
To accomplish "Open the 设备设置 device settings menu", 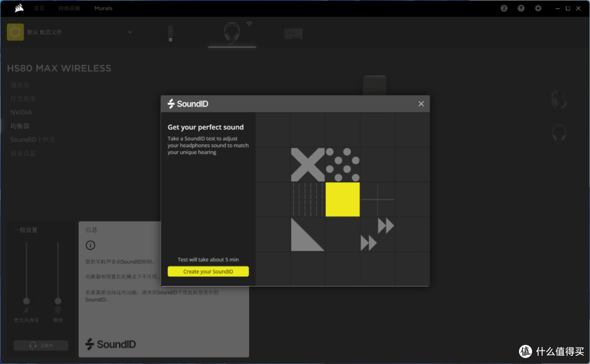I will 23,153.
